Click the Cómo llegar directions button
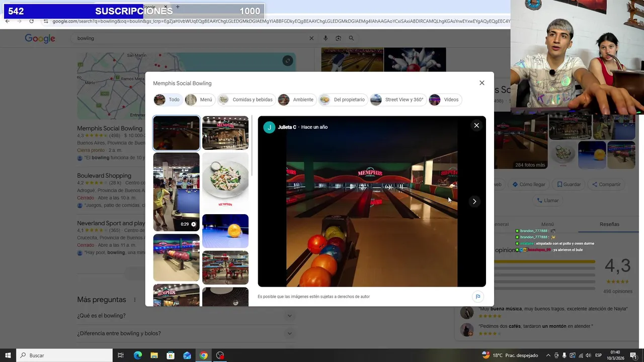 click(528, 185)
